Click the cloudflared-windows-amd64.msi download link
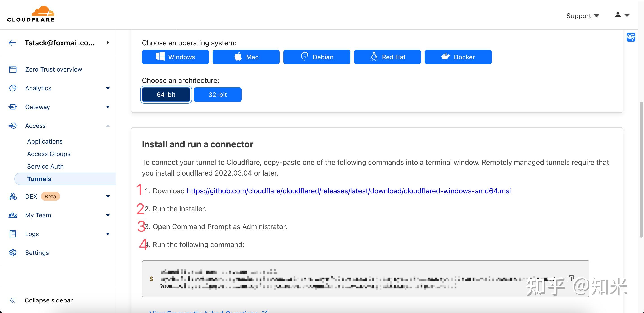Viewport: 644px width, 313px height. click(x=349, y=191)
